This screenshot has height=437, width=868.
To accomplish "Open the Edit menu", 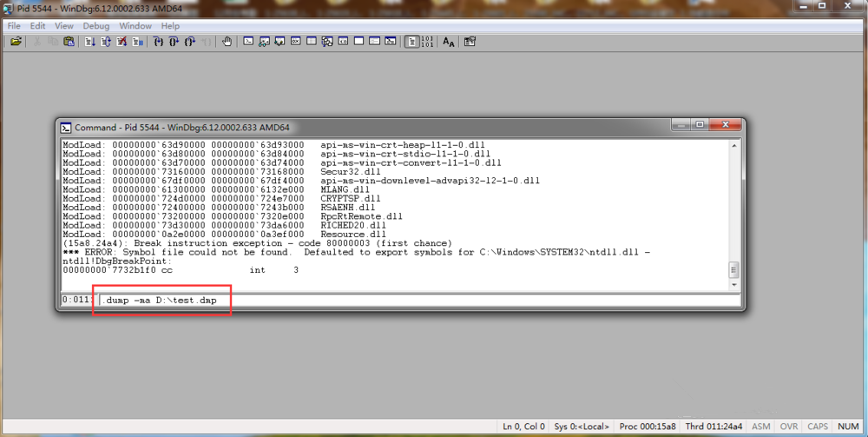I will (x=37, y=25).
